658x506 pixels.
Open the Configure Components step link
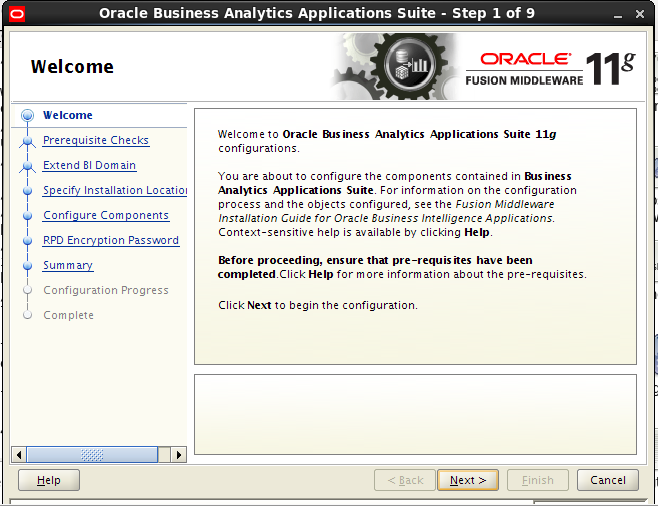click(x=106, y=215)
